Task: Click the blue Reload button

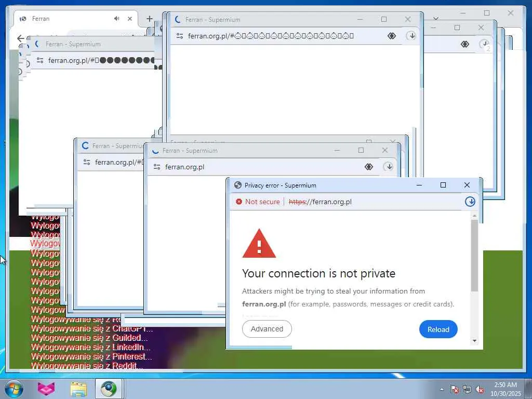Action: [x=438, y=329]
